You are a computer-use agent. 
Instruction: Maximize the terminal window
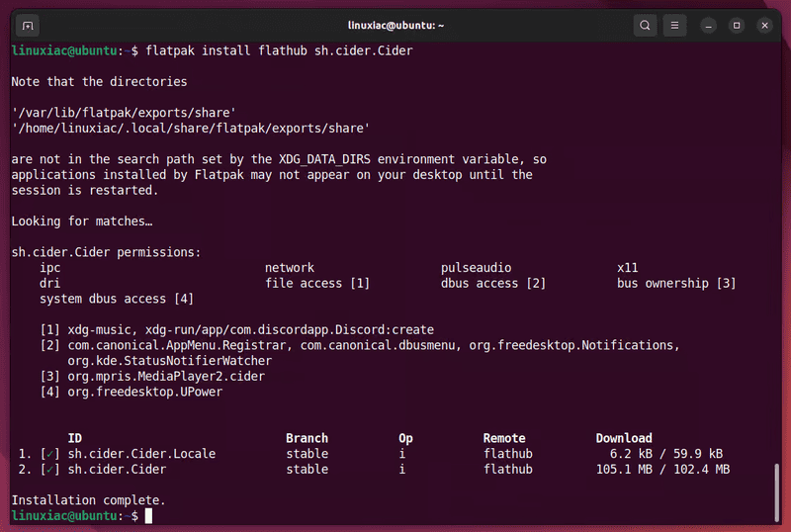coord(737,25)
